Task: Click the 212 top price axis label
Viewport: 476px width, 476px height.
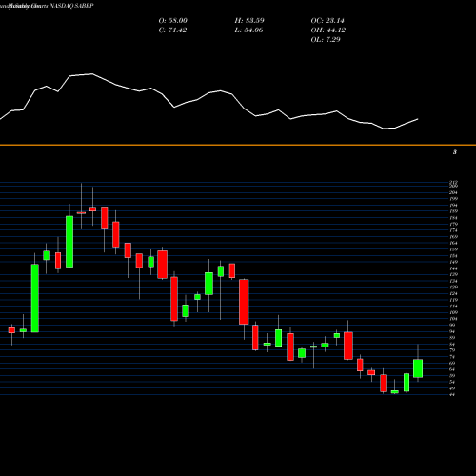Action: coord(454,182)
